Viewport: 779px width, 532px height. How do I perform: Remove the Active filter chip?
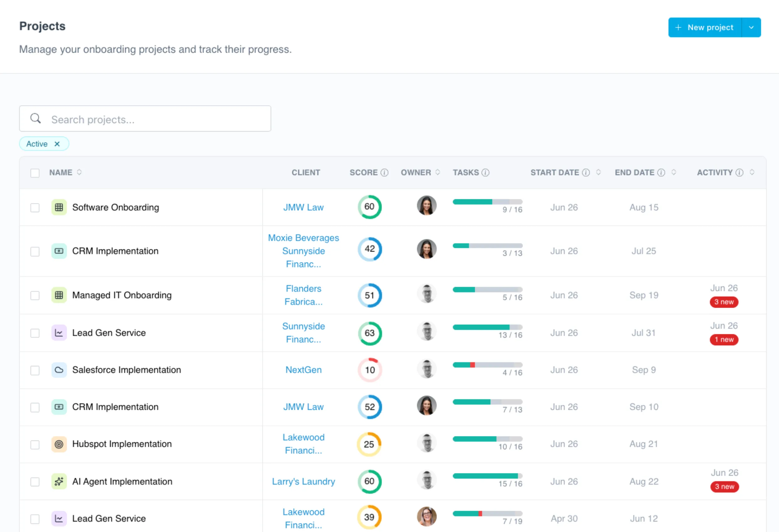click(x=57, y=144)
